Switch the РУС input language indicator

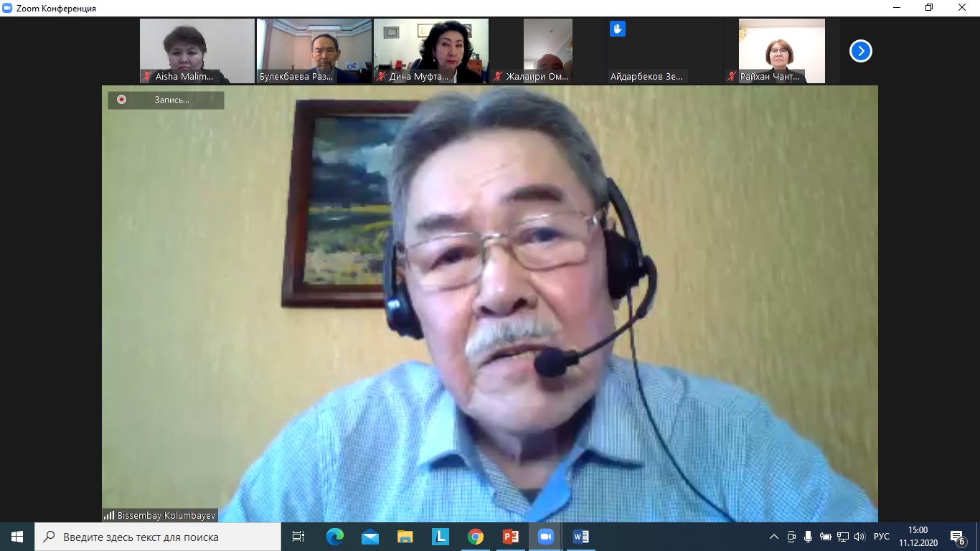[882, 537]
